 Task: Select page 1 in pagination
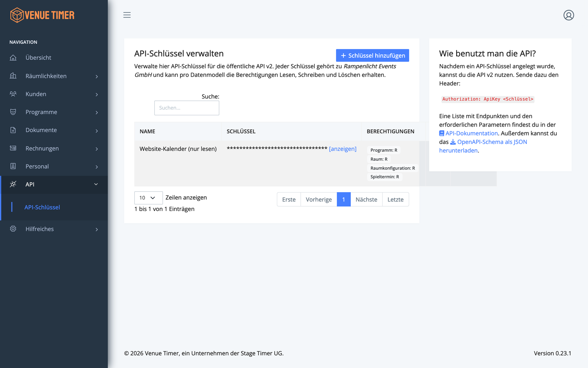point(344,200)
